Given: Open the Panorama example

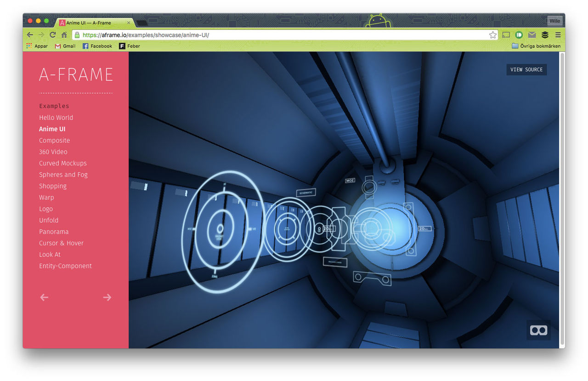Looking at the screenshot, I should (54, 232).
